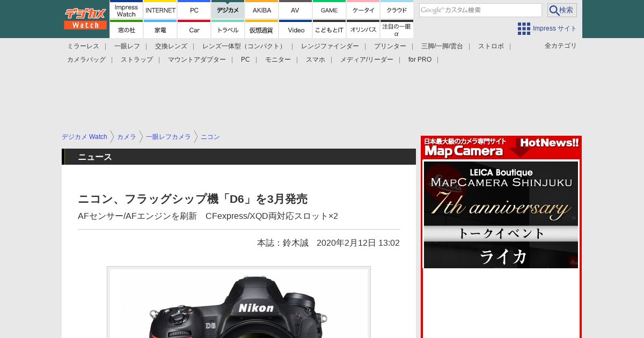Click the author name 鈴木誠

pyautogui.click(x=296, y=243)
